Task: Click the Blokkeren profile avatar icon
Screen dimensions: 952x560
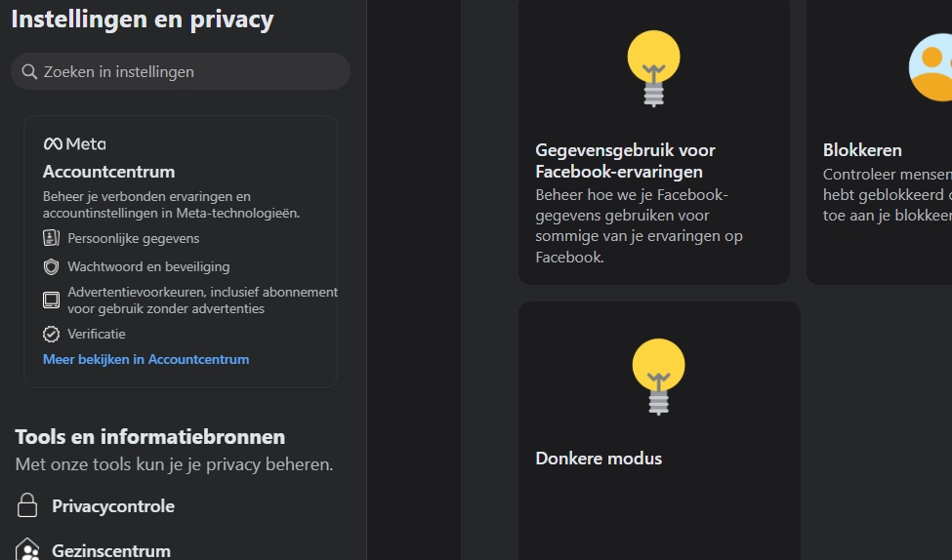Action: click(932, 68)
